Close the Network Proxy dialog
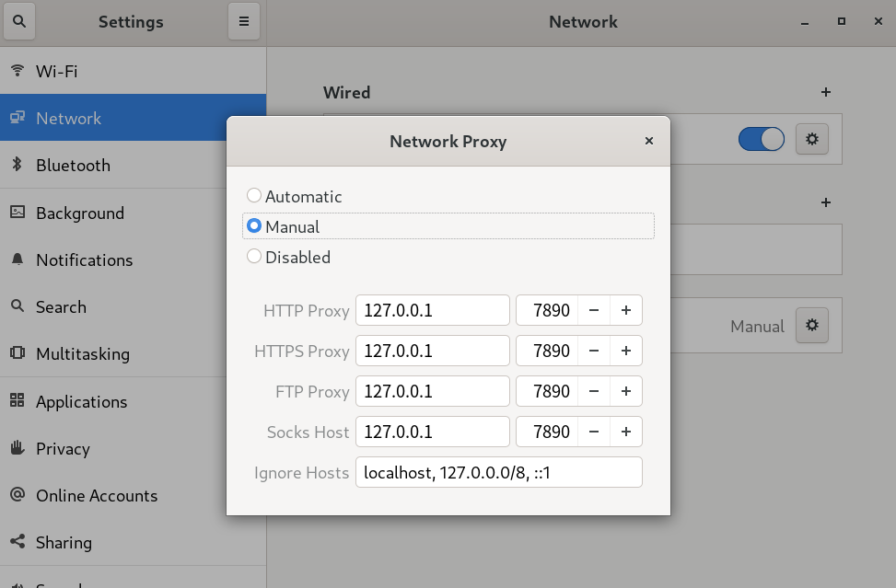 click(x=648, y=141)
